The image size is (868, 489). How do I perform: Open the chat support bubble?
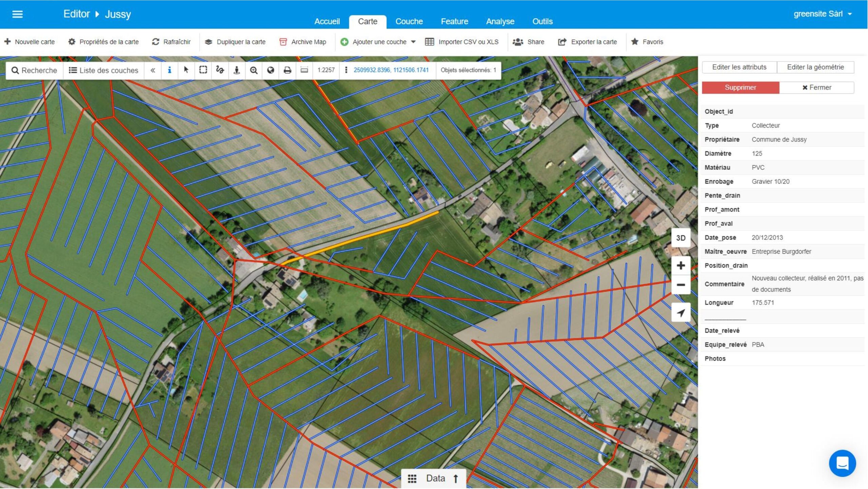pyautogui.click(x=842, y=463)
